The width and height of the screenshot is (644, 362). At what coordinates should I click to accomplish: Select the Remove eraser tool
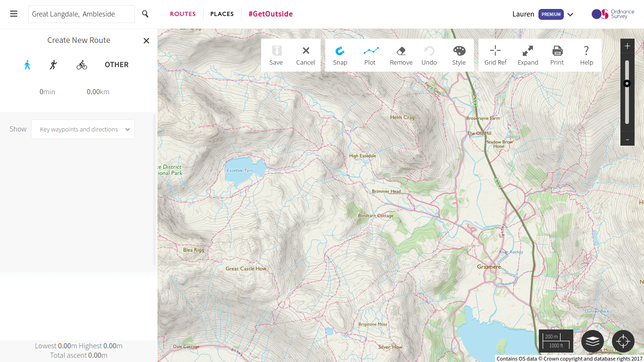pos(401,55)
